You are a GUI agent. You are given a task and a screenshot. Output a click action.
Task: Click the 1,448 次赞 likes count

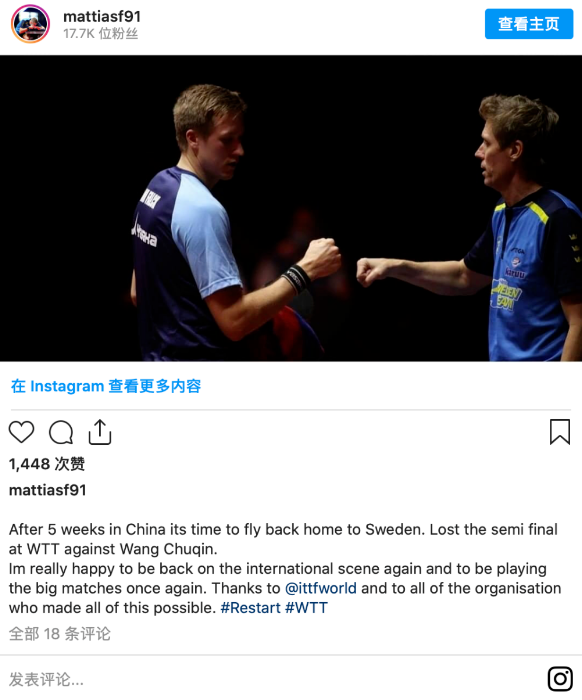pyautogui.click(x=47, y=464)
